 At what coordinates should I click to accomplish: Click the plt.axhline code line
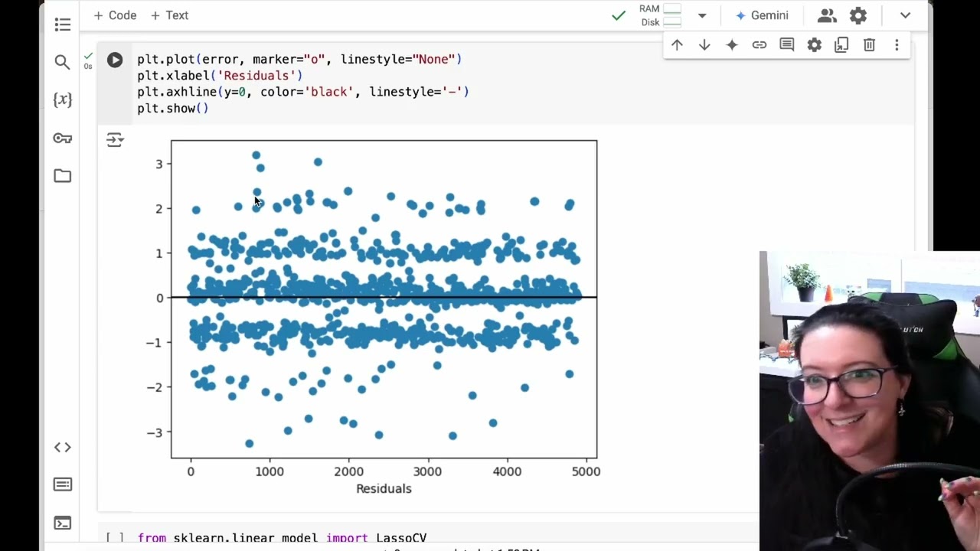pyautogui.click(x=303, y=92)
